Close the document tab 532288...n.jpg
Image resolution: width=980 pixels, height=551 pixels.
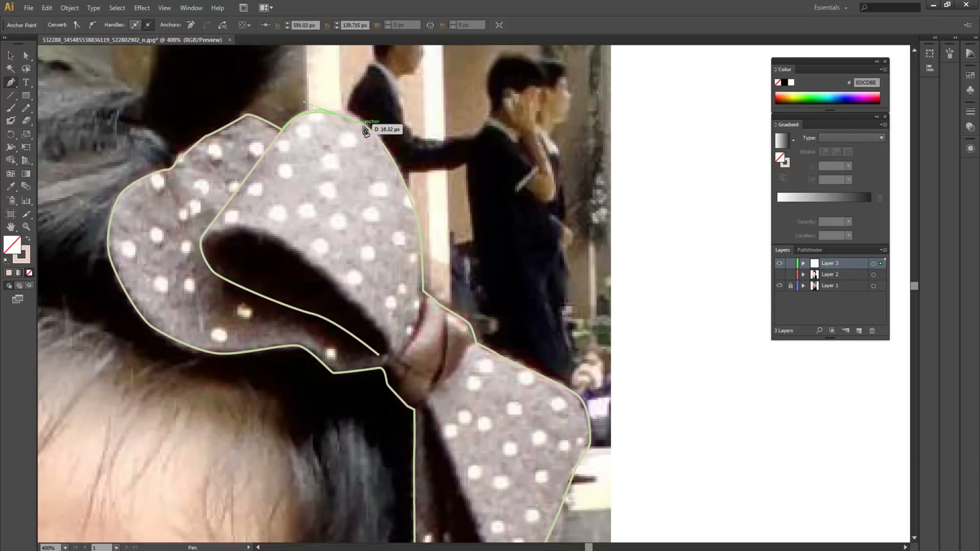click(x=230, y=40)
